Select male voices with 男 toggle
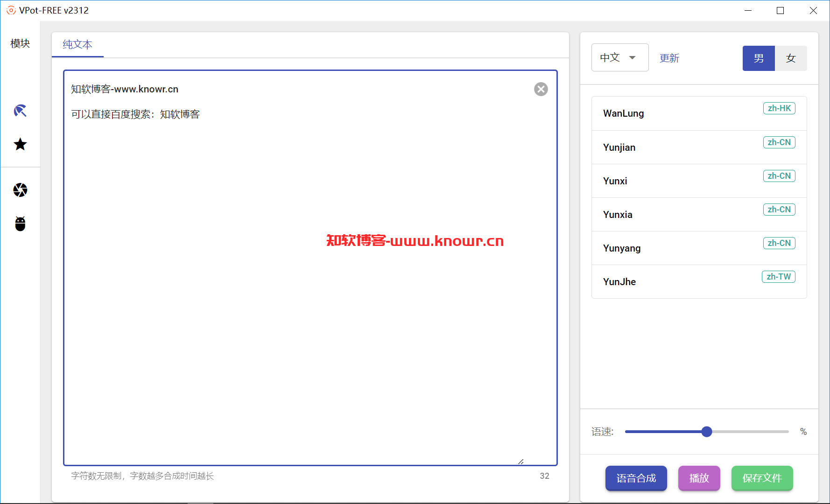 759,58
